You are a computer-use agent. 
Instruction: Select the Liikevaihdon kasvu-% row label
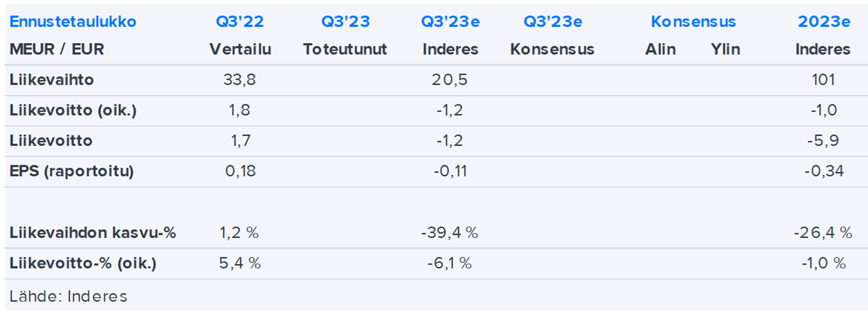point(93,233)
